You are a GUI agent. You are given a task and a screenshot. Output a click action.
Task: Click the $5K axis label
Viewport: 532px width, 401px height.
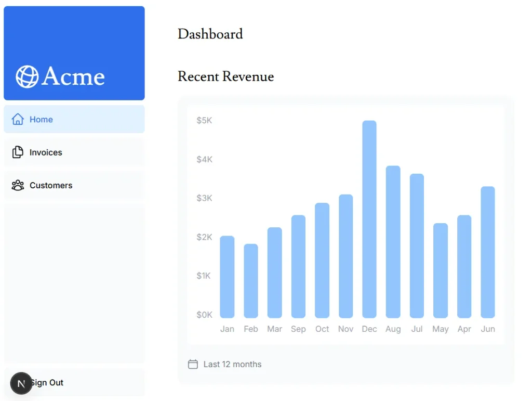(204, 120)
